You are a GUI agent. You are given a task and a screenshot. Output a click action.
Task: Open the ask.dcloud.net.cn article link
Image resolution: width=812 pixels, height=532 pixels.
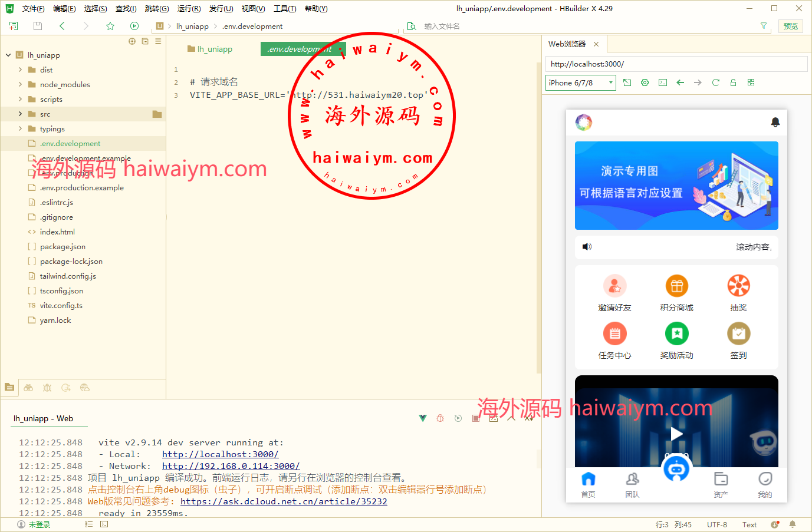284,501
